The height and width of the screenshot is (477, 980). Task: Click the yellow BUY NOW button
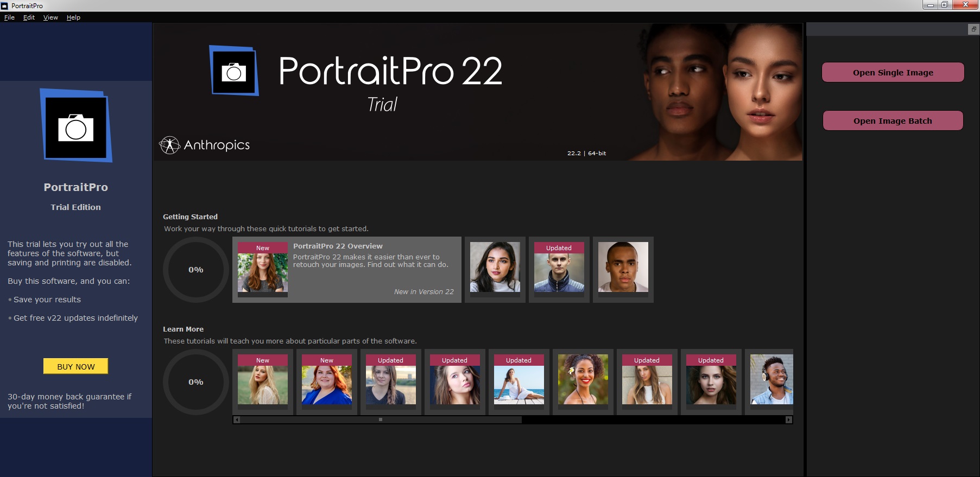click(x=75, y=366)
